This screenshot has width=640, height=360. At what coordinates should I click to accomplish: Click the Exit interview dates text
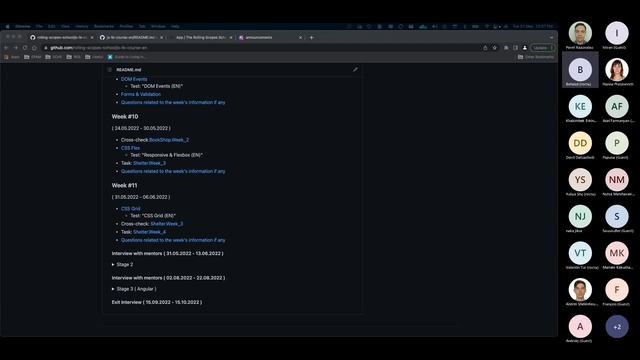(x=157, y=302)
